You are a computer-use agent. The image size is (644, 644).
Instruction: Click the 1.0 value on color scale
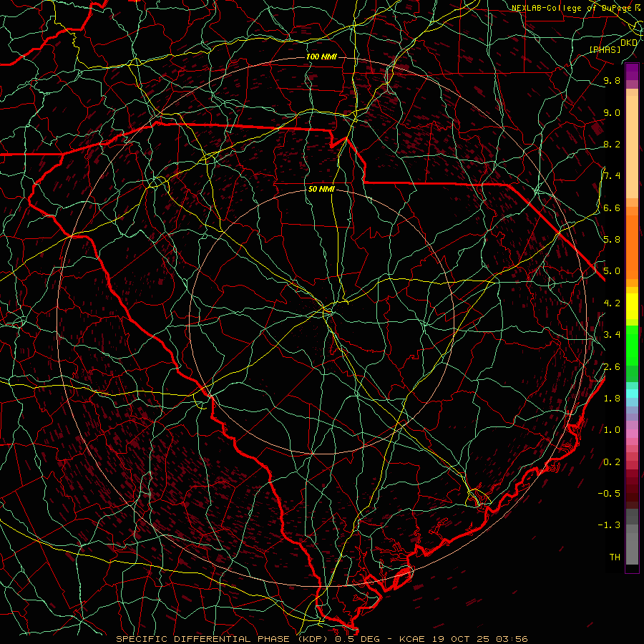coord(612,430)
